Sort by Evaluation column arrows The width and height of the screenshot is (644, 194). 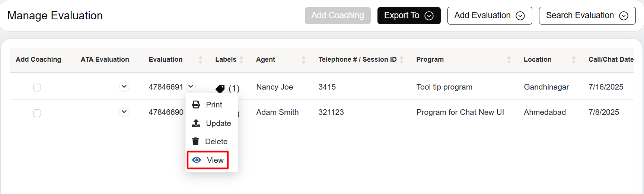click(x=201, y=59)
